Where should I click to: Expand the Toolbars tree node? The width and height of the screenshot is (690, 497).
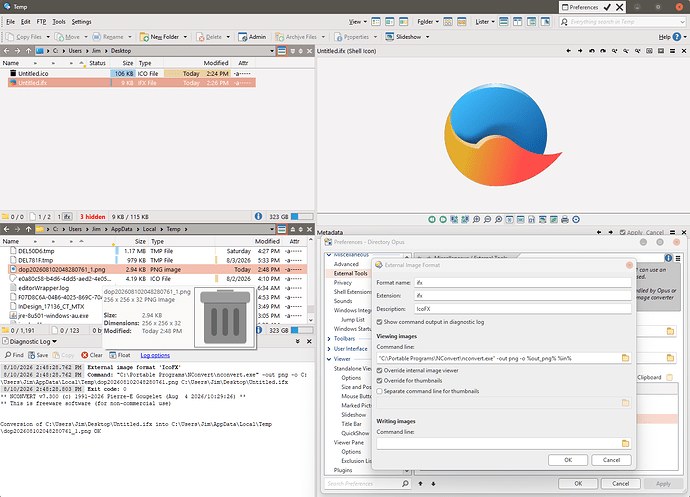tap(329, 339)
